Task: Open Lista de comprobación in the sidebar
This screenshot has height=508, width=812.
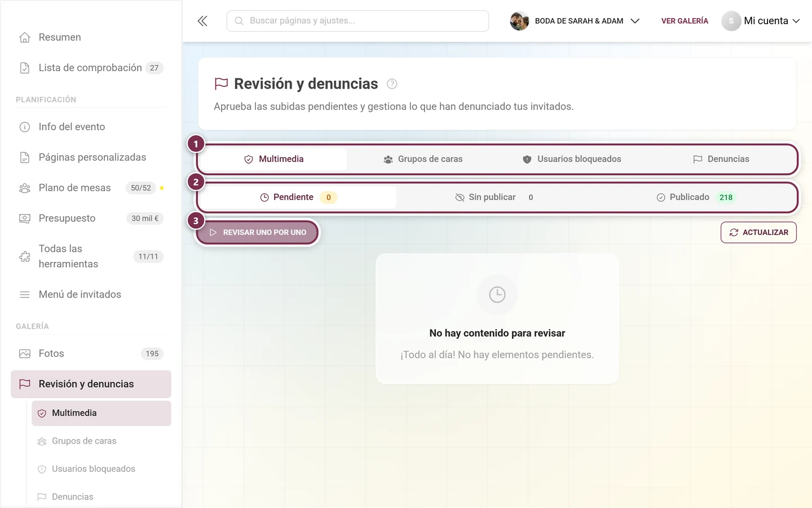Action: (91, 68)
